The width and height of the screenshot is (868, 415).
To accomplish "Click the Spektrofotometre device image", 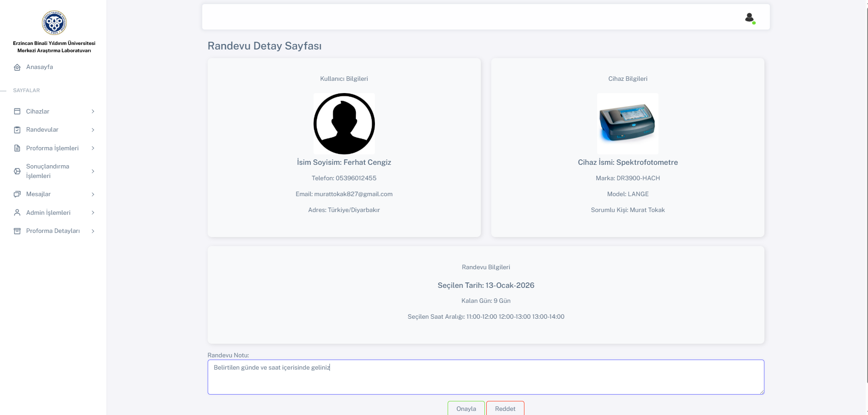I will click(627, 124).
